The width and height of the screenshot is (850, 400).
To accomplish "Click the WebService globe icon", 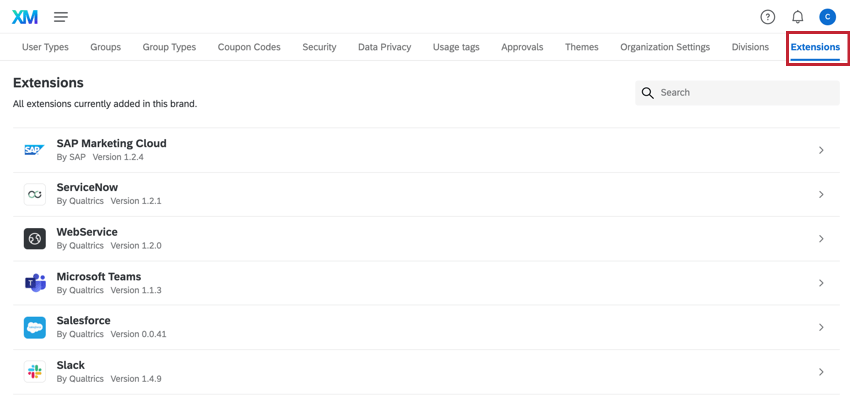I will pyautogui.click(x=35, y=239).
